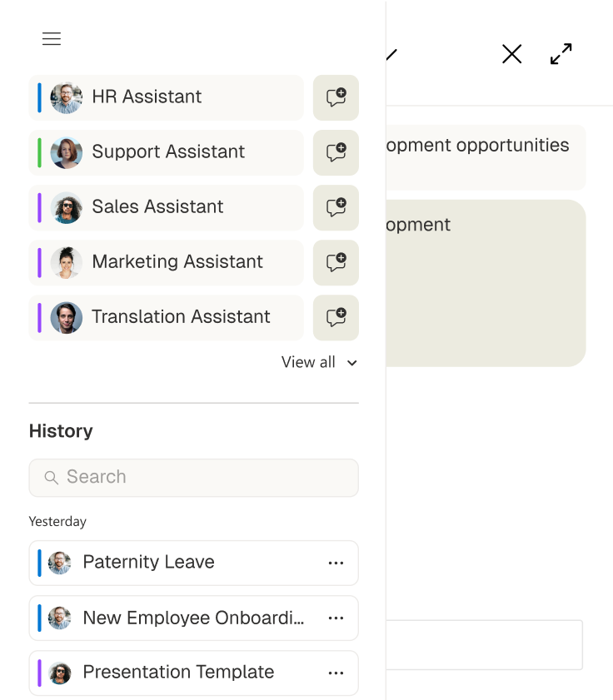
Task: Start new chat with Translation Assistant
Action: point(336,317)
